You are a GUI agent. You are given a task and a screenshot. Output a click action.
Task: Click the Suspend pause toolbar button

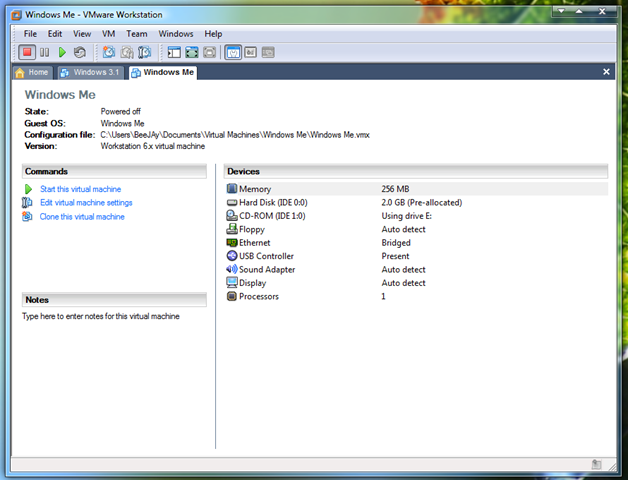(44, 52)
